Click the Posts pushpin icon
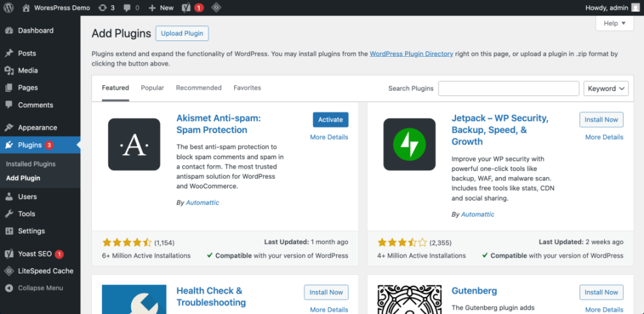Viewport: 644px width, 314px height. 9,54
